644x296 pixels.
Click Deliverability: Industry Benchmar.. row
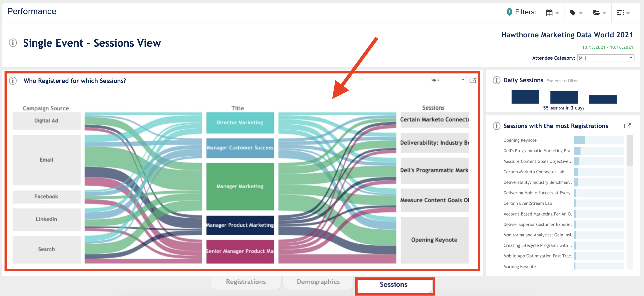563,182
